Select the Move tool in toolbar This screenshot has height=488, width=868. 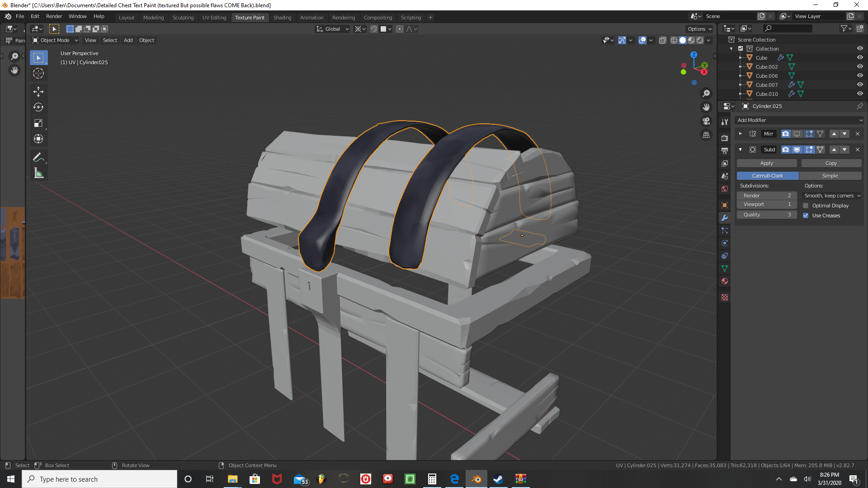tap(38, 92)
